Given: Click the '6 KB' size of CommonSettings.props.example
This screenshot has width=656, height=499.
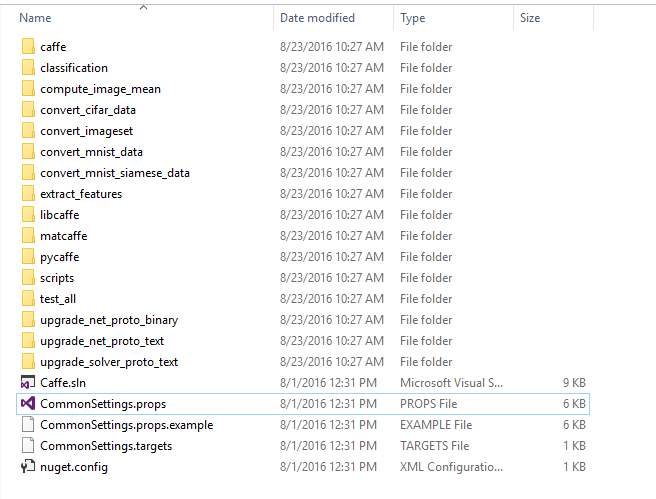Looking at the screenshot, I should coord(574,425).
